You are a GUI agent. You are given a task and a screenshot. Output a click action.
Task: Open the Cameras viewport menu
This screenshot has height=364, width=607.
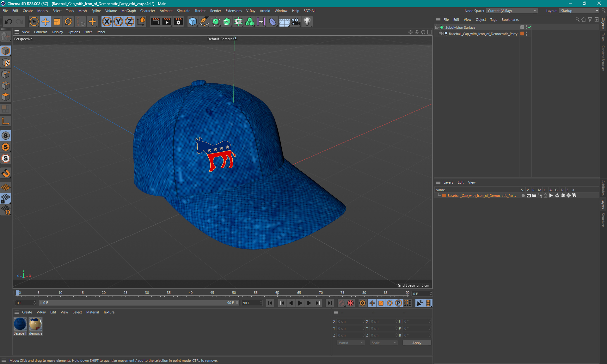pyautogui.click(x=40, y=32)
